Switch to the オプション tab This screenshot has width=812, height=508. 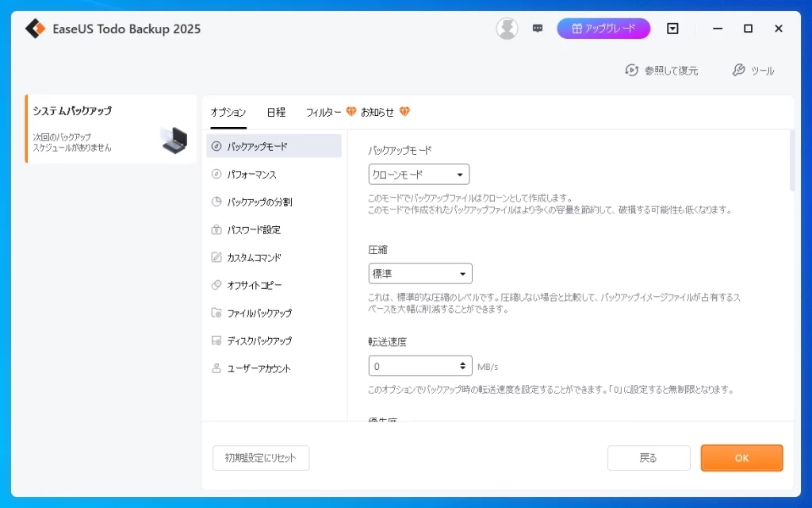pyautogui.click(x=228, y=113)
